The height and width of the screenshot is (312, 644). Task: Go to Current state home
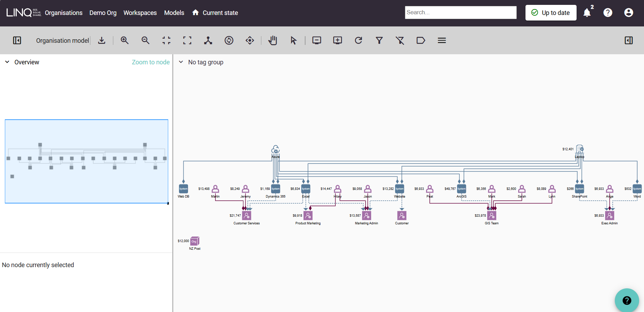(215, 13)
